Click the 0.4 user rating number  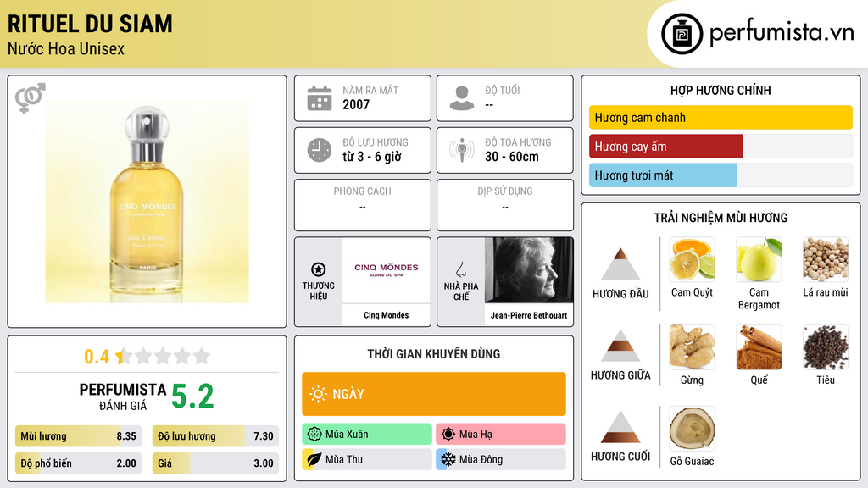pyautogui.click(x=97, y=357)
